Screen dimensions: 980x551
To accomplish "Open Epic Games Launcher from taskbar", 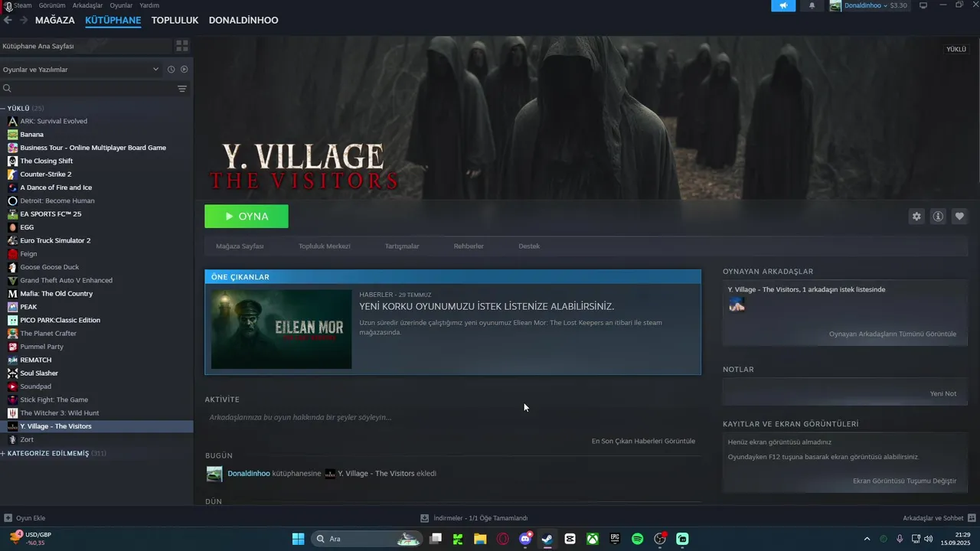I will 615,539.
